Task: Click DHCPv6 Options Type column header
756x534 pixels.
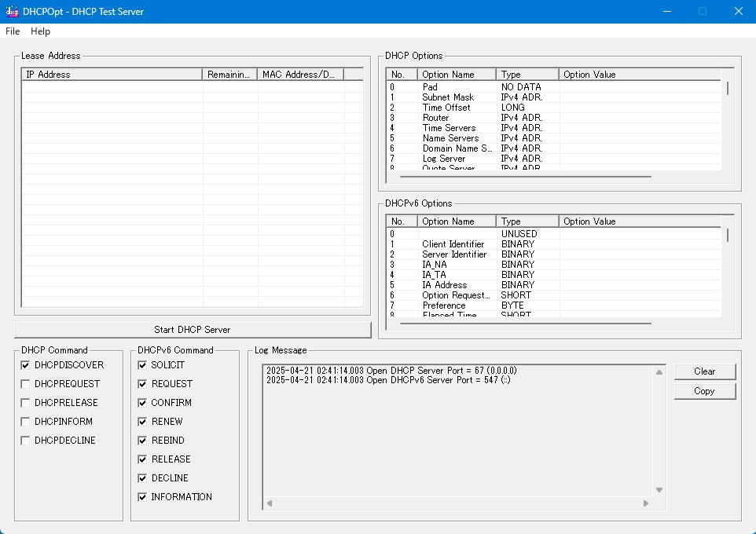Action: pyautogui.click(x=527, y=221)
